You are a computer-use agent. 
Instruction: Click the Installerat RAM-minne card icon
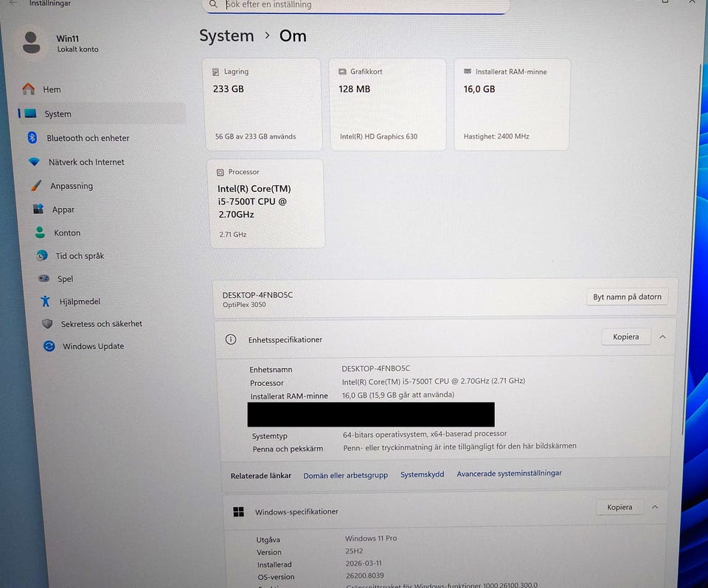(468, 72)
